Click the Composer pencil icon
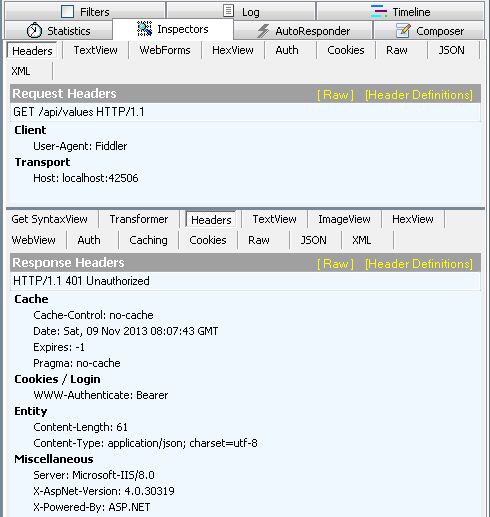490x517 pixels. click(403, 31)
